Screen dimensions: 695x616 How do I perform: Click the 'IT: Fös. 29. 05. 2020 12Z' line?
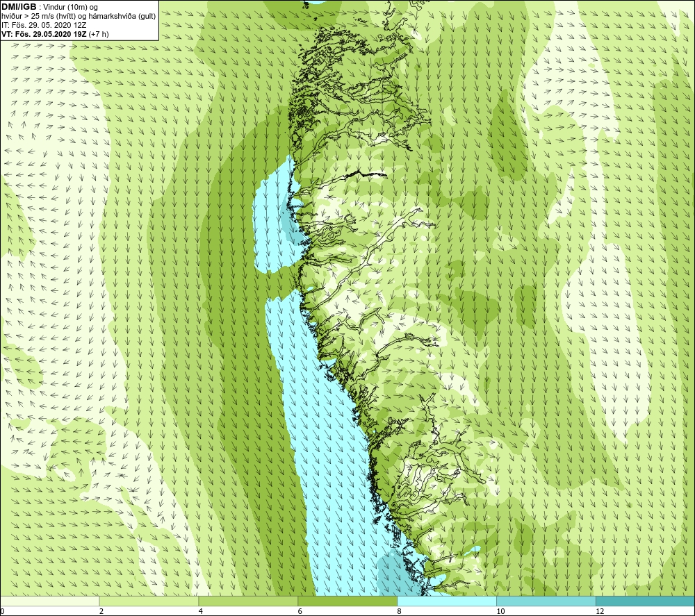pos(43,25)
